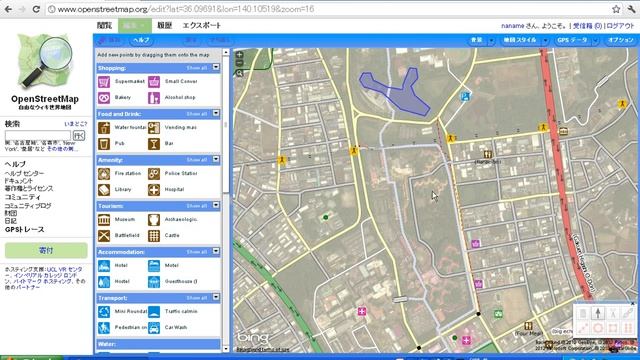
Task: Select the Archaeological site icon
Action: click(154, 220)
